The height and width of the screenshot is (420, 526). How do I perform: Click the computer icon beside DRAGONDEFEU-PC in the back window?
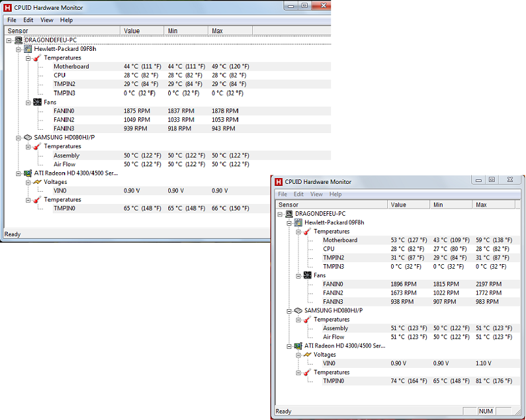coord(18,40)
